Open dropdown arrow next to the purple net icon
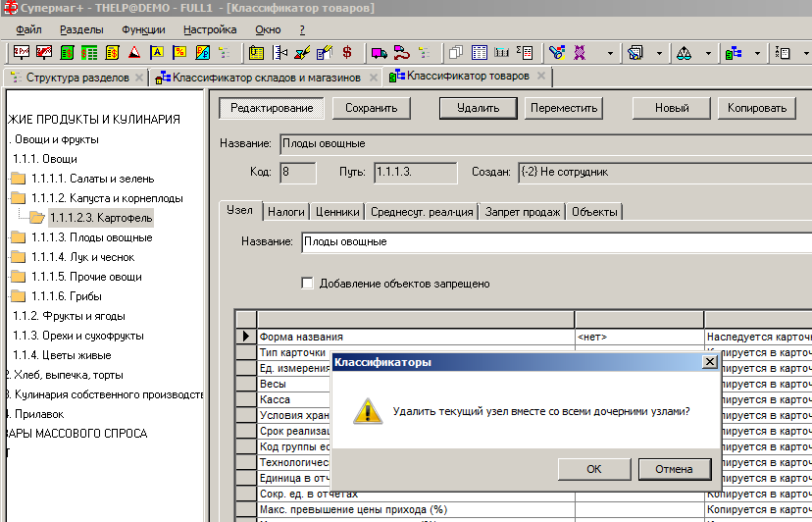The width and height of the screenshot is (812, 522). click(x=610, y=53)
